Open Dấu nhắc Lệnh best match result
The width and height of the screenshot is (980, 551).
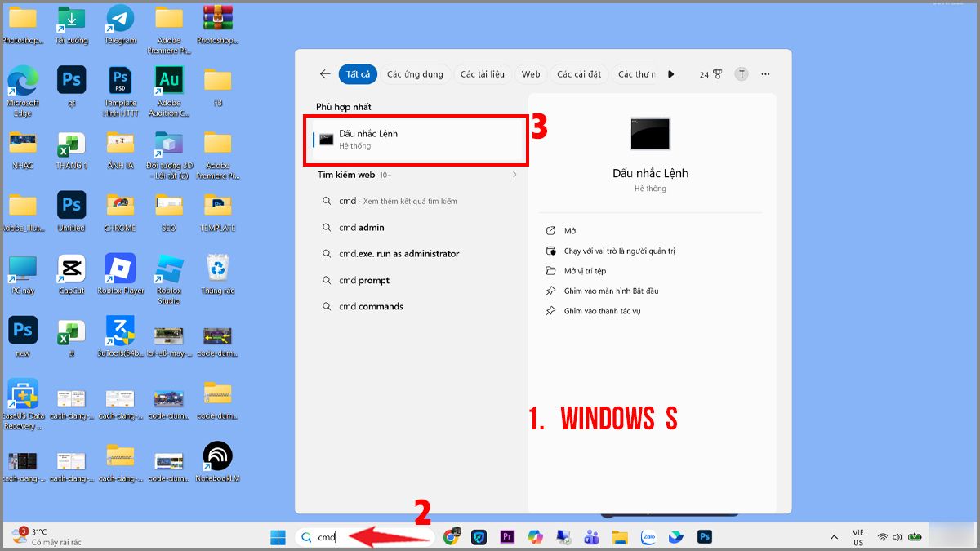pyautogui.click(x=417, y=140)
